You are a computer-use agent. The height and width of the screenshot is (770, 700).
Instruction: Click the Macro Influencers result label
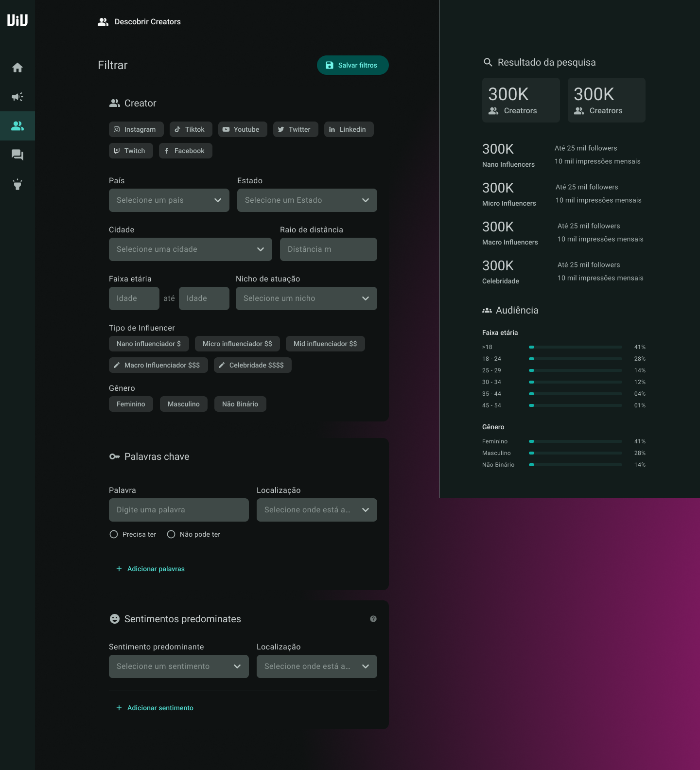tap(510, 242)
